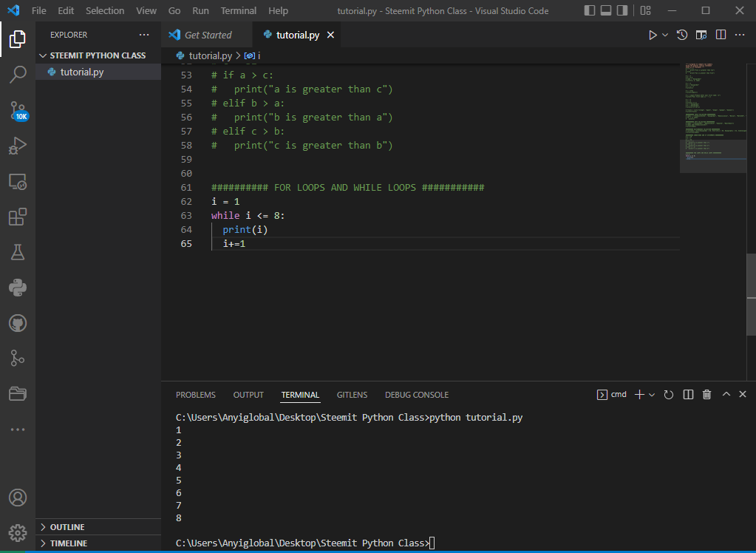Click the Run Python File play button
Viewport: 756px width, 553px height.
(652, 35)
